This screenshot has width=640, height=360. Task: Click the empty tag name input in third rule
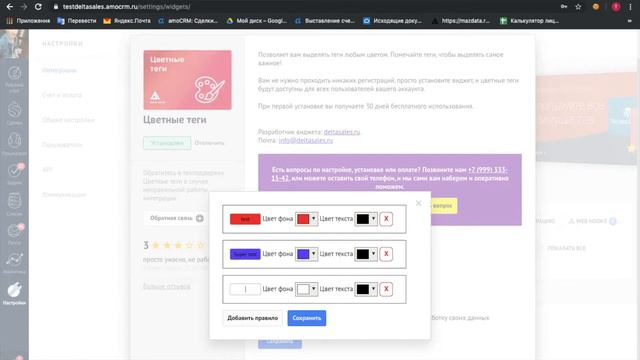[245, 289]
